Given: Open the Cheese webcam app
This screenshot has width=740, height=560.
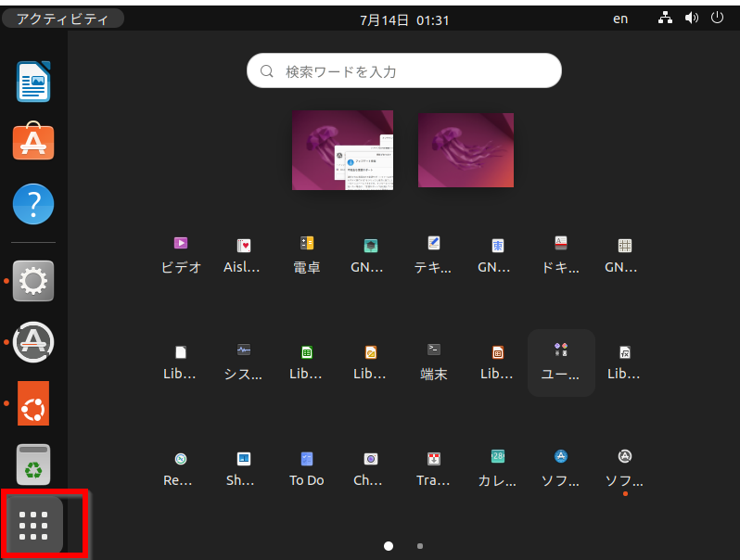Looking at the screenshot, I should coord(370,467).
